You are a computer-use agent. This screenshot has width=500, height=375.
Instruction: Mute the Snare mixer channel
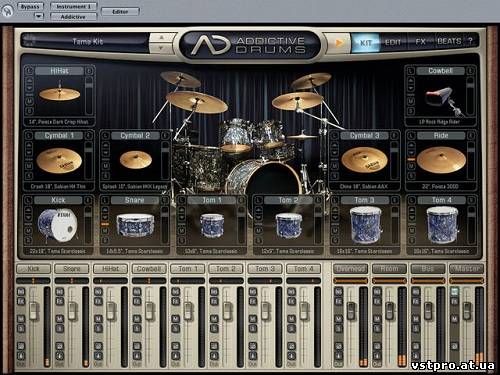tap(59, 319)
